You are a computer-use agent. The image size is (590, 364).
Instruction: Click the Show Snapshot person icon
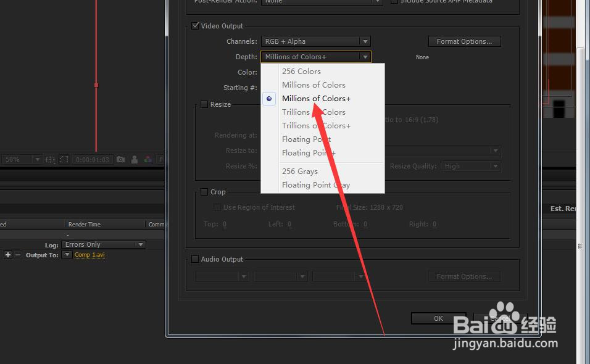(x=135, y=159)
